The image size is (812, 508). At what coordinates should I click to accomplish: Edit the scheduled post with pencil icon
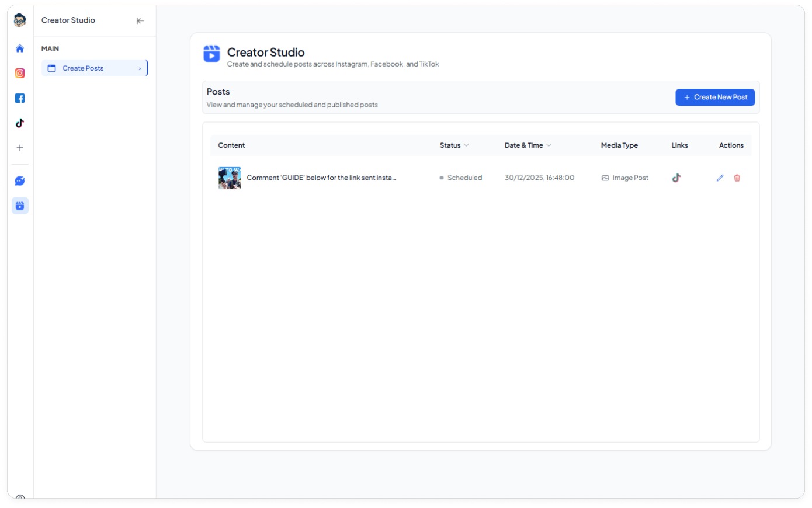pos(720,178)
